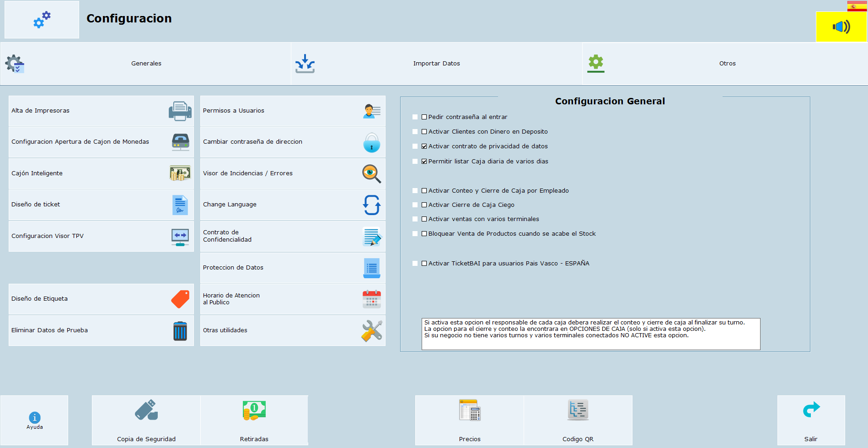Image resolution: width=868 pixels, height=448 pixels.
Task: Click the wrench icon for Otras utilidades
Action: point(371,331)
